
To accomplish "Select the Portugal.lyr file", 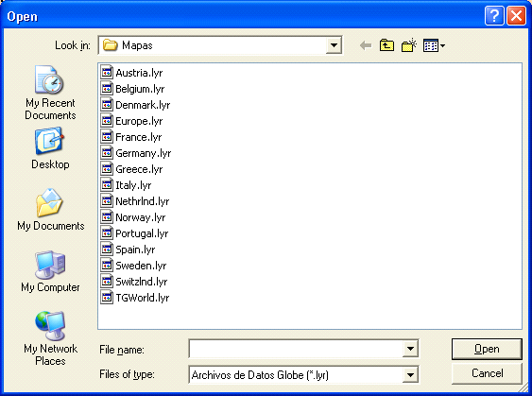I will coord(134,233).
